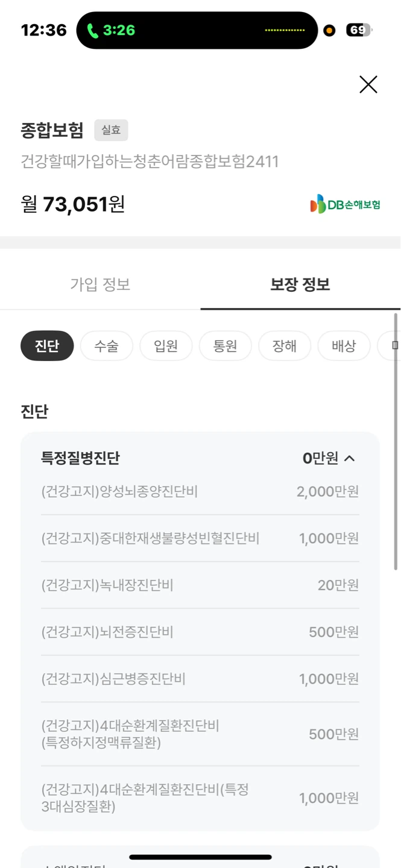Tap the orange recording dot indicator
Screen dimensions: 401x868
tap(329, 30)
